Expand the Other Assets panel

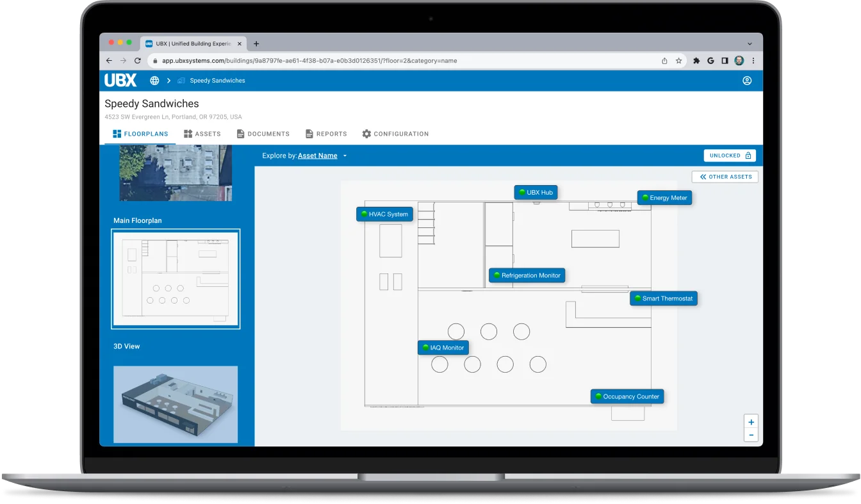coord(725,177)
